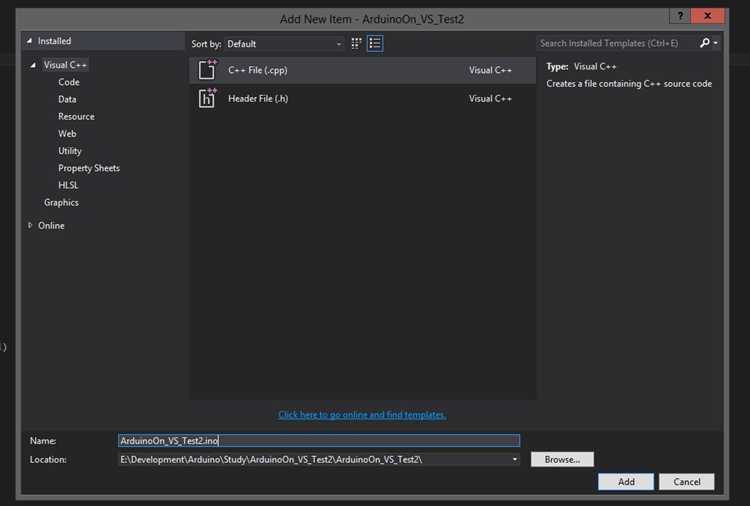The height and width of the screenshot is (506, 750).
Task: Open the Location path dropdown arrow
Action: click(515, 460)
